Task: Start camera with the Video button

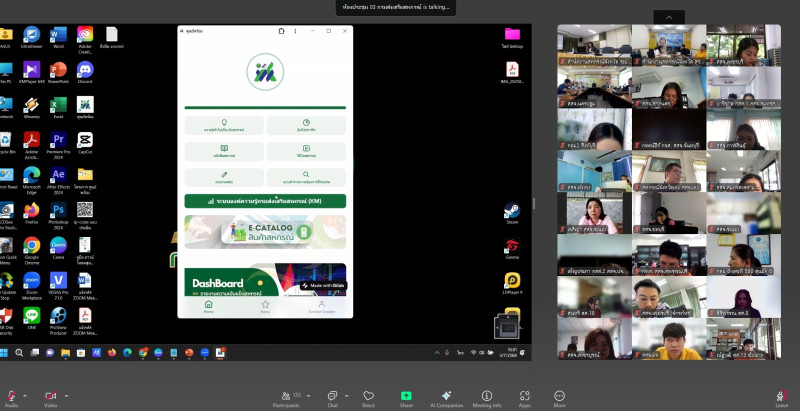Action: tap(50, 398)
